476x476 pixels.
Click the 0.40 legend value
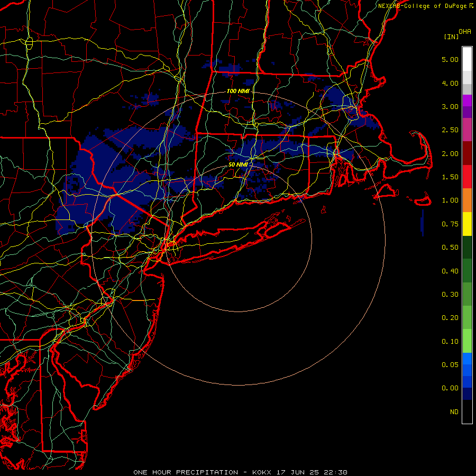[x=450, y=271]
